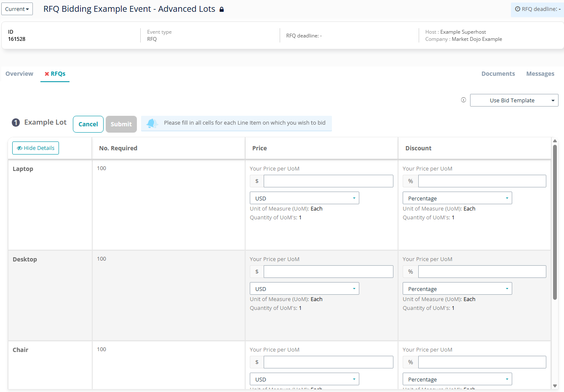Select the RFQs tab
The image size is (564, 392).
[x=55, y=74]
